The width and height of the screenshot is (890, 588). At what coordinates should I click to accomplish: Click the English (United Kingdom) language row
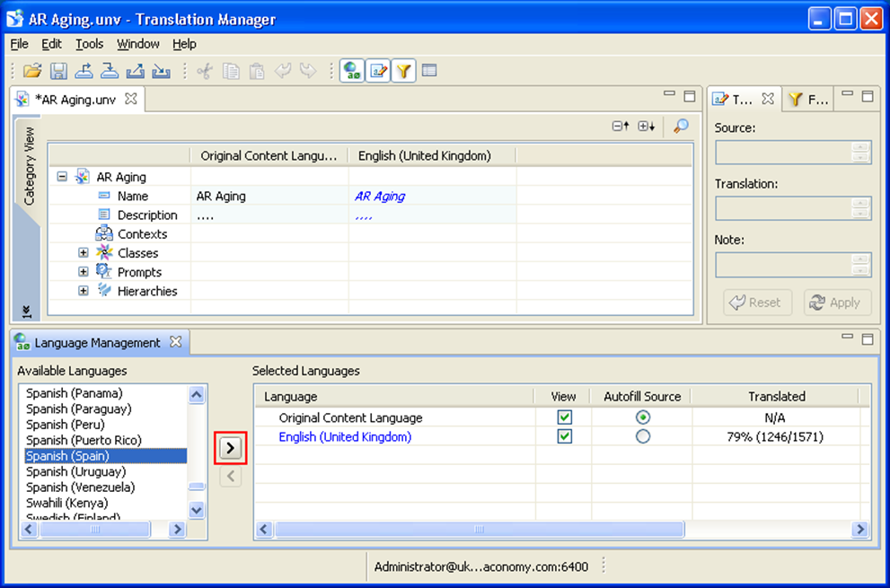coord(345,437)
